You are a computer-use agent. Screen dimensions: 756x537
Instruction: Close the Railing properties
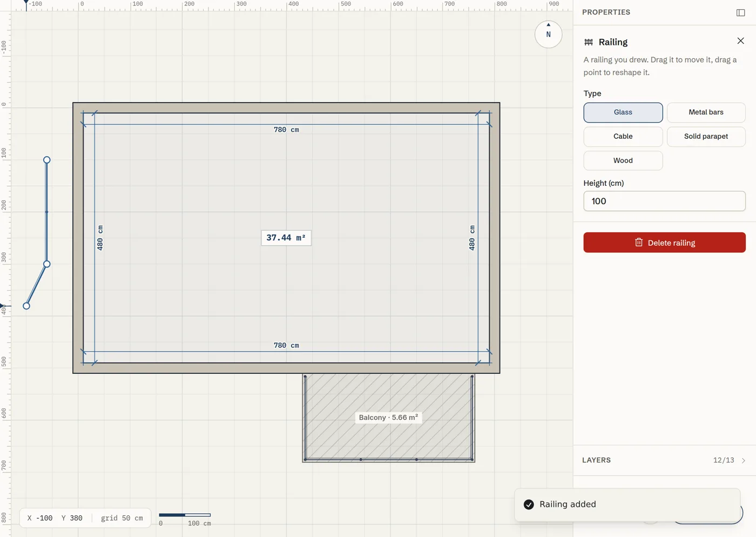click(740, 41)
